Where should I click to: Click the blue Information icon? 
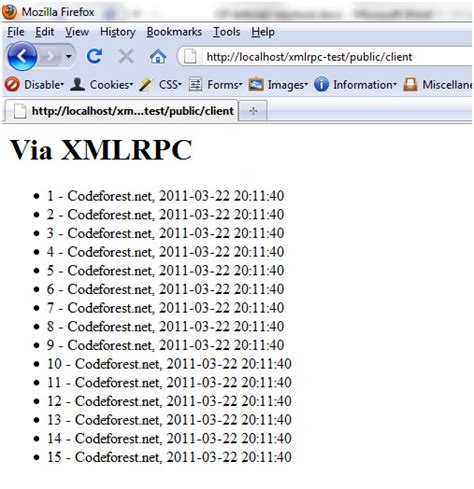click(321, 84)
